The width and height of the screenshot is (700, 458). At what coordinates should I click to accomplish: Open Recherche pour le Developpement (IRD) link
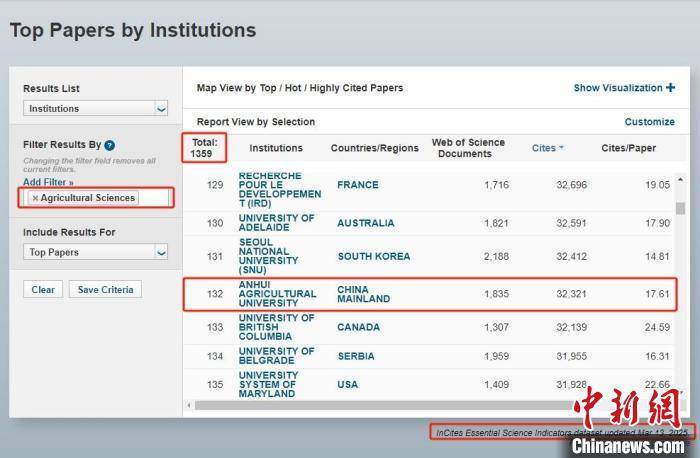pyautogui.click(x=280, y=190)
